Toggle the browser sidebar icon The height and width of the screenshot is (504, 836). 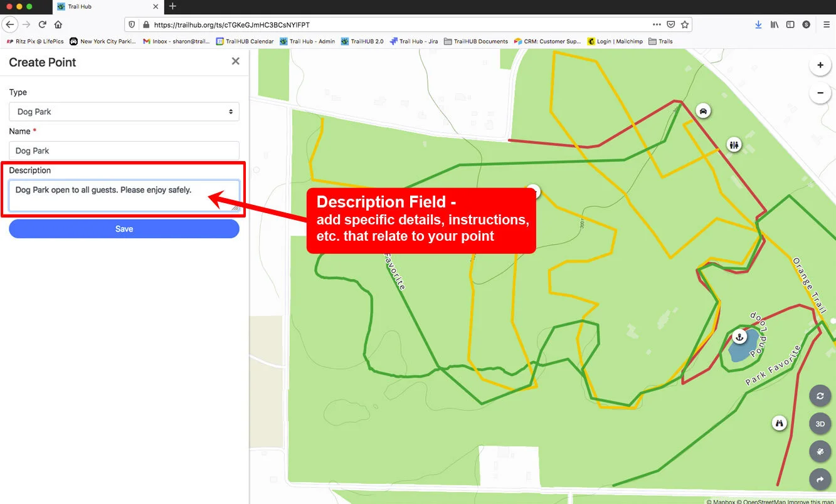pos(790,24)
